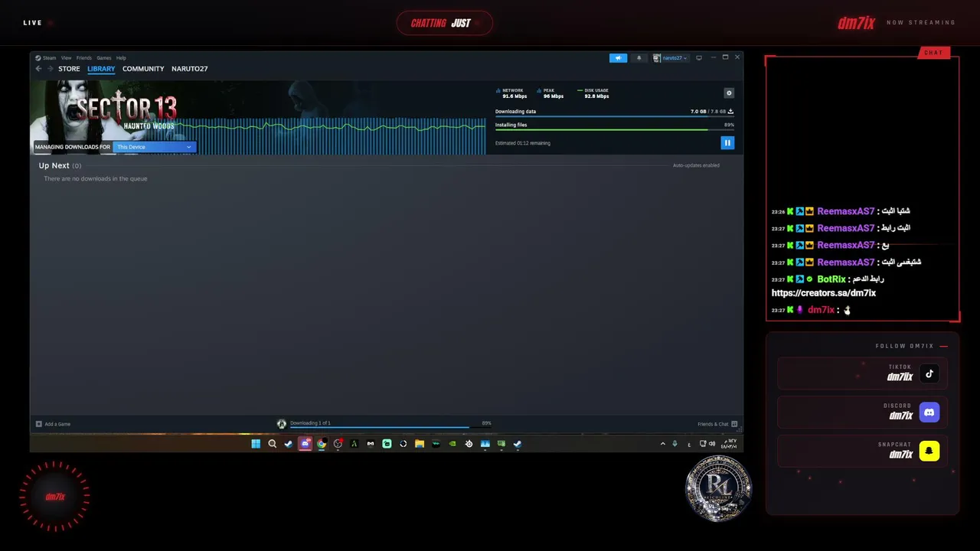Click the Installing files progress bar
Screen dimensions: 980x551
614,130
